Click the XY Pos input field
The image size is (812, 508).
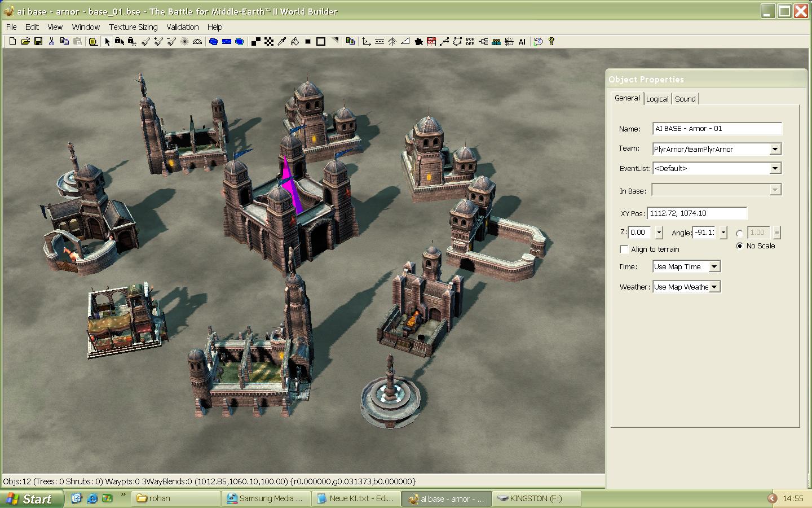point(697,213)
